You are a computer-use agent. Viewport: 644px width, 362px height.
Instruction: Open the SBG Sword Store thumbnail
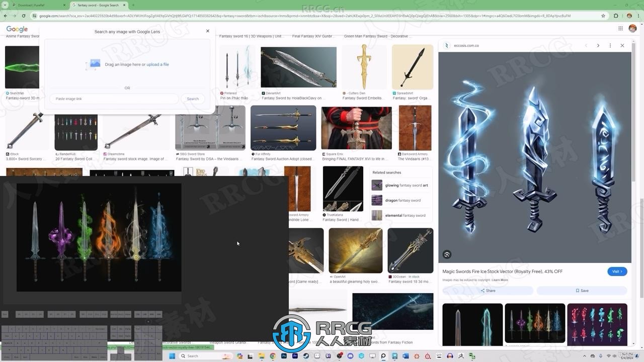tap(210, 128)
